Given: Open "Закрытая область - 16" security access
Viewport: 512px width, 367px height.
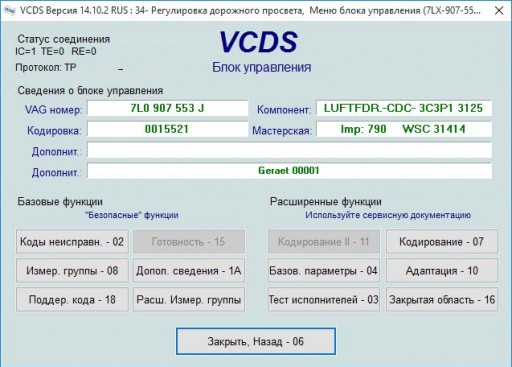Looking at the screenshot, I should coord(442,300).
